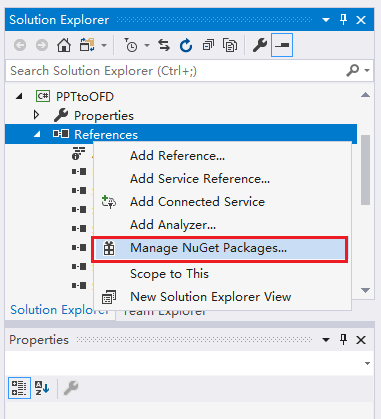Open Properties via toolbar wrench icon

(x=260, y=45)
